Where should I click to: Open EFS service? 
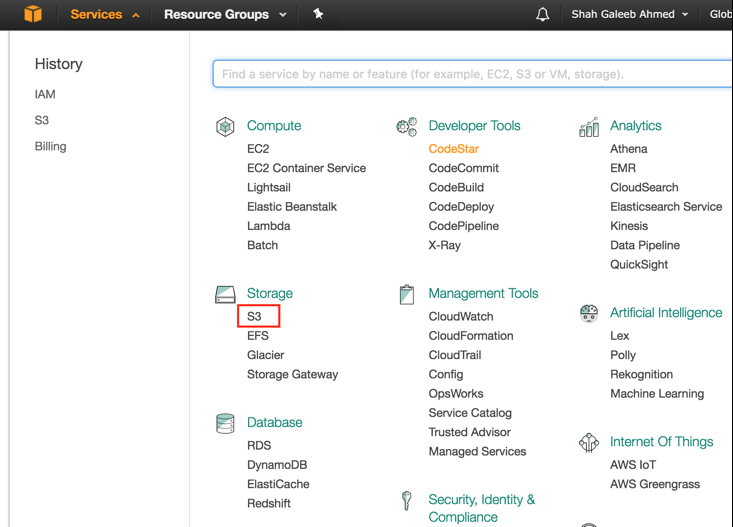tap(258, 336)
